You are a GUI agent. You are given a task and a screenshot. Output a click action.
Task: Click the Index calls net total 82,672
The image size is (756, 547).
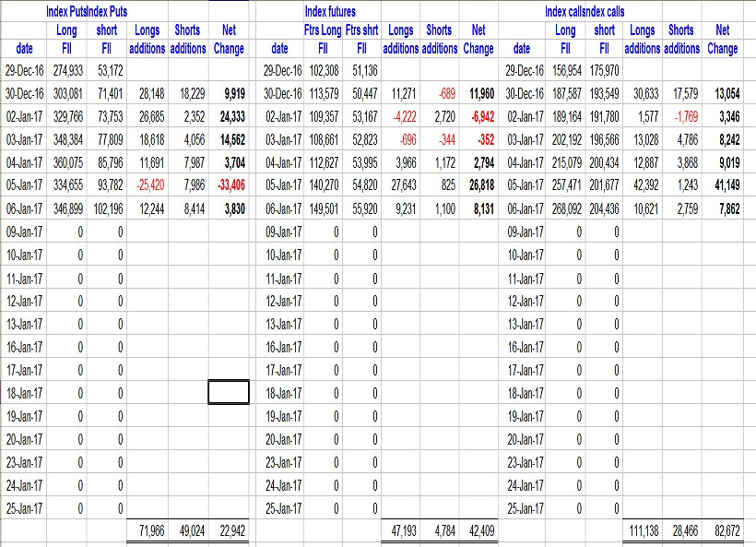tap(722, 530)
